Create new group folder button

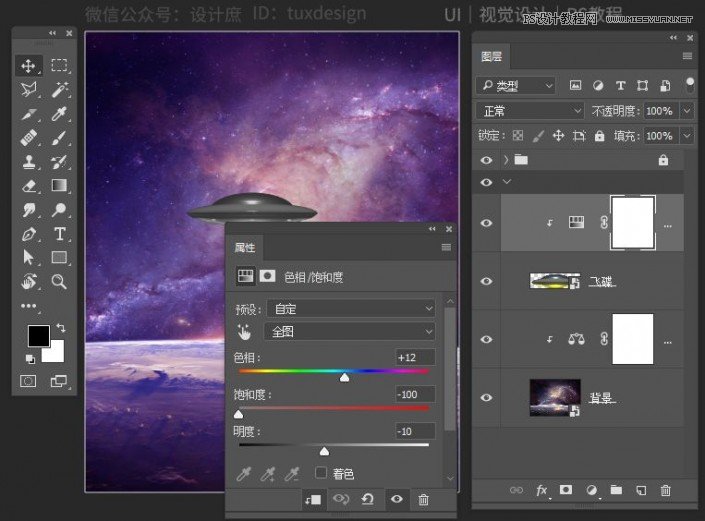616,490
